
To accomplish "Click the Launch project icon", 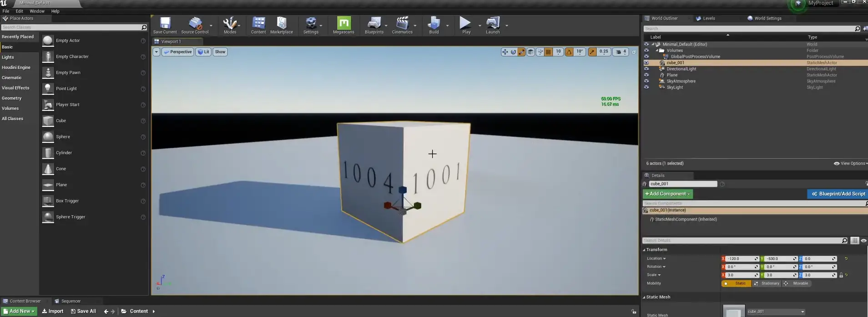I will pos(493,23).
